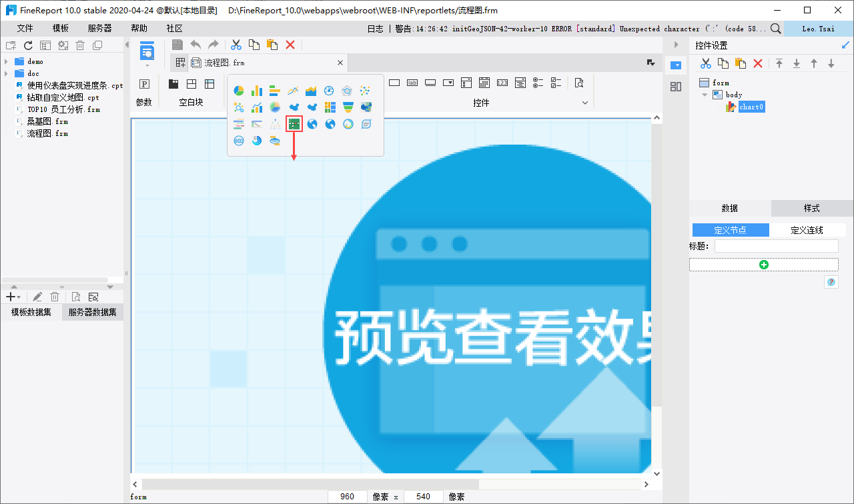Open the 服务器 menu

pos(100,29)
